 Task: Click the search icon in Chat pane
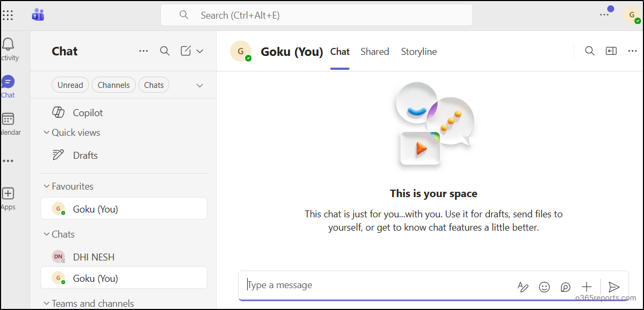pos(165,51)
